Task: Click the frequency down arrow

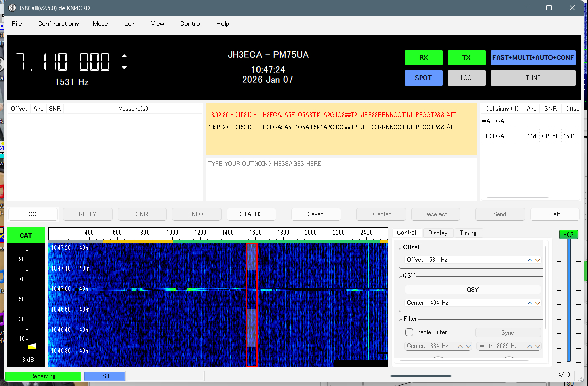Action: (124, 68)
